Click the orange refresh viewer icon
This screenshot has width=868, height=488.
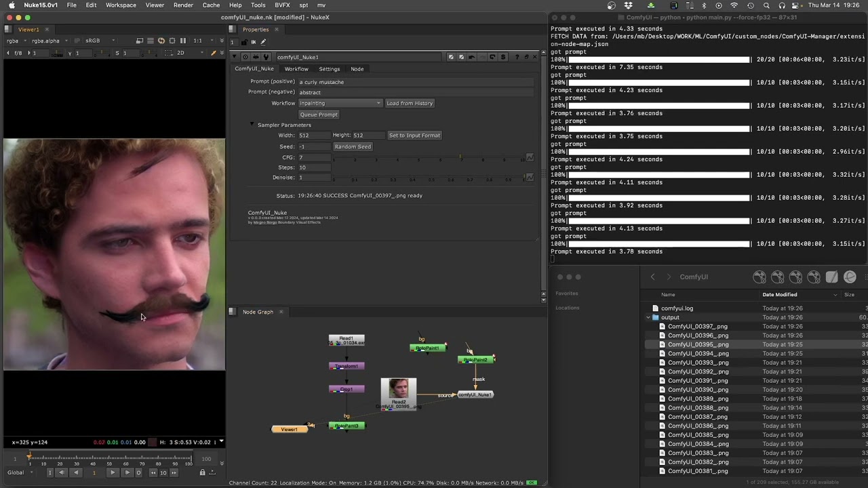coord(161,41)
